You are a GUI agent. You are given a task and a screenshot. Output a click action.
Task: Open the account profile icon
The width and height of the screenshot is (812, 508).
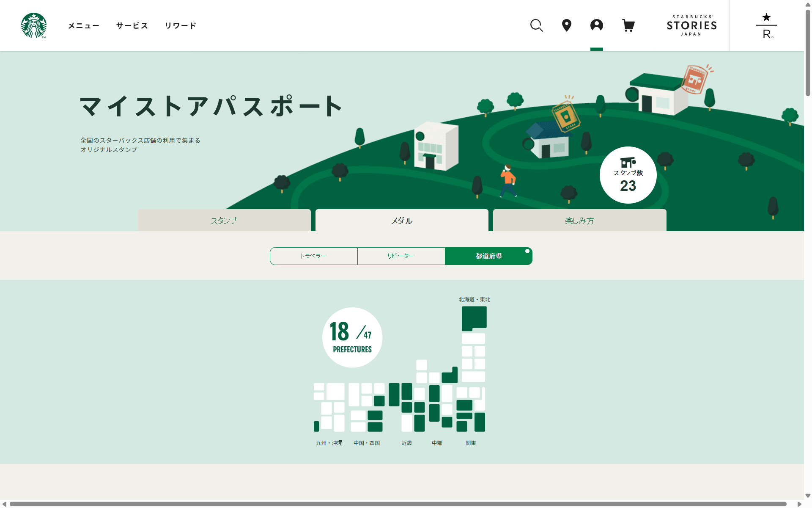tap(596, 25)
